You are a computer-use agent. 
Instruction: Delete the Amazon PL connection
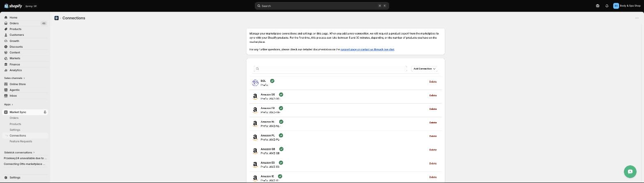tap(433, 136)
